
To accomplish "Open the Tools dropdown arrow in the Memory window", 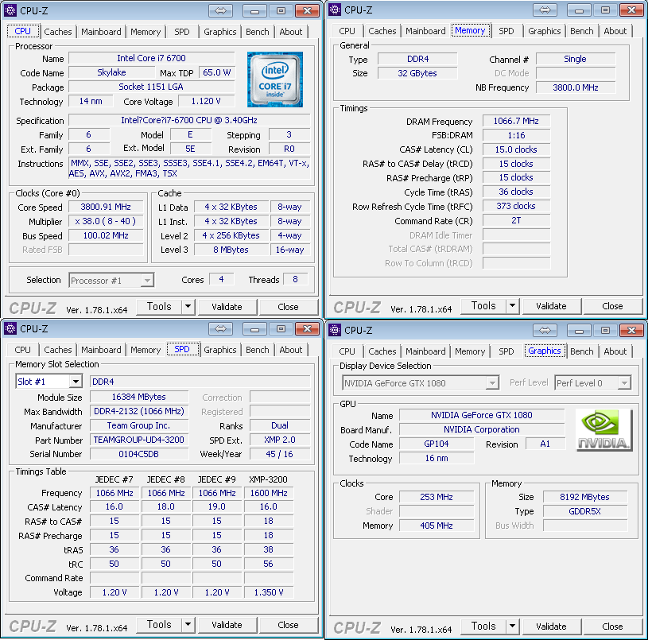I will pyautogui.click(x=512, y=306).
